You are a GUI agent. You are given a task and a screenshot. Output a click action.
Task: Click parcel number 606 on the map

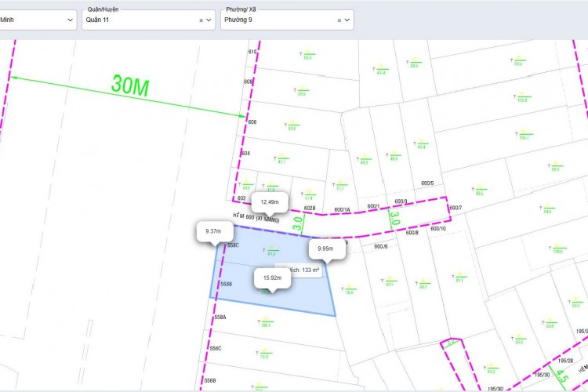[x=252, y=122]
